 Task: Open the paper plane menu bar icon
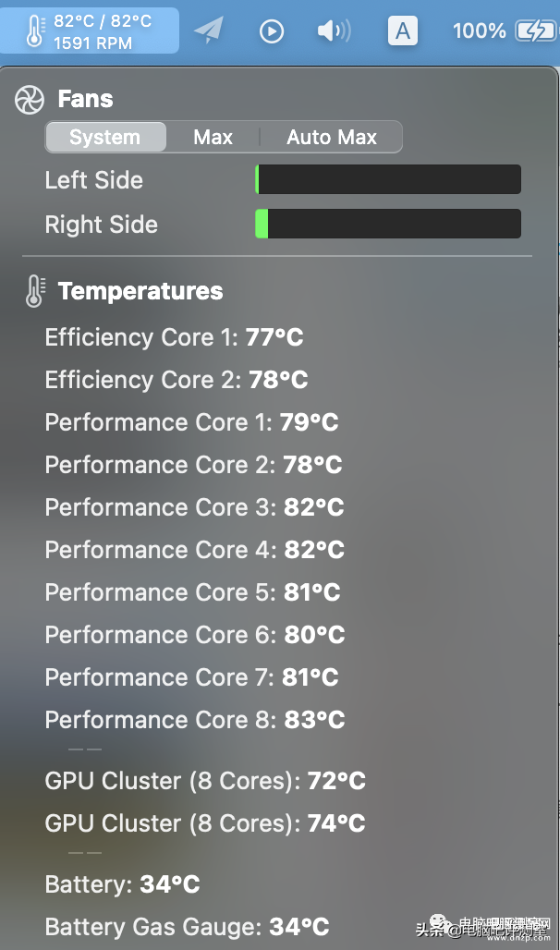(209, 30)
